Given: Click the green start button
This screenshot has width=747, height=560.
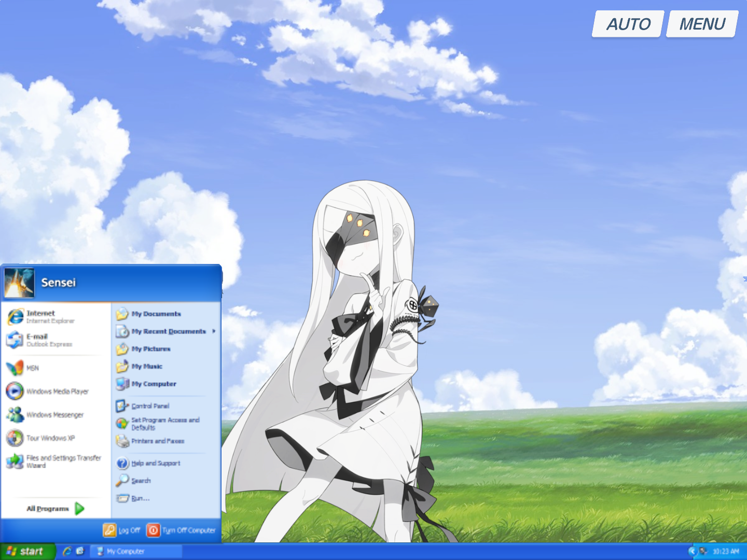Looking at the screenshot, I should (27, 551).
